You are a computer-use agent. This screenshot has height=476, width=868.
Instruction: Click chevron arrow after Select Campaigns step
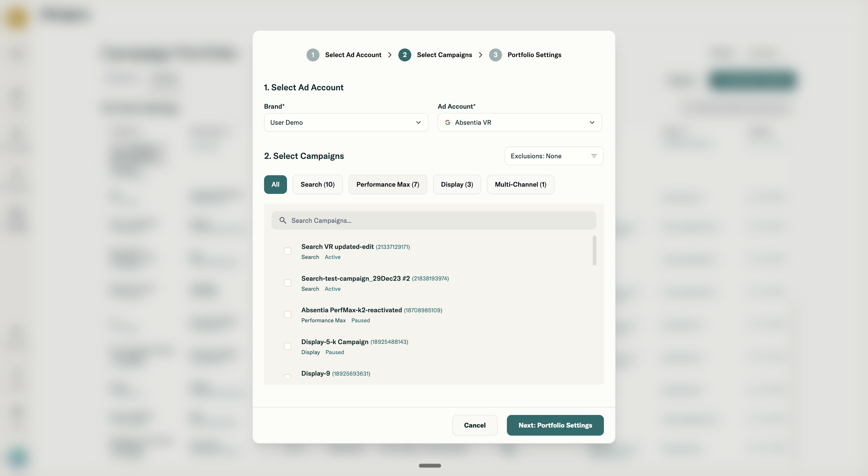(x=480, y=55)
